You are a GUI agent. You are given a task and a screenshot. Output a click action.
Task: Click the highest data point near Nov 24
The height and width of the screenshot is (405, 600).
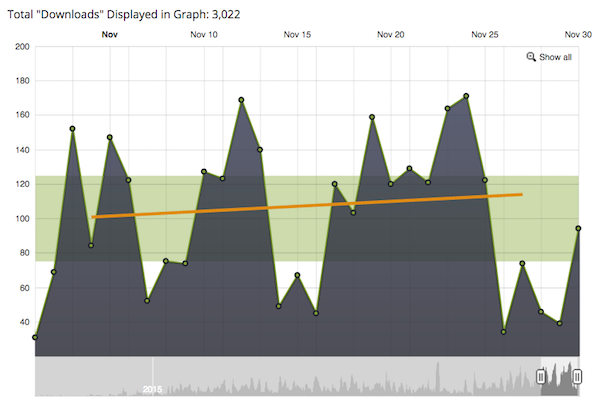[466, 96]
